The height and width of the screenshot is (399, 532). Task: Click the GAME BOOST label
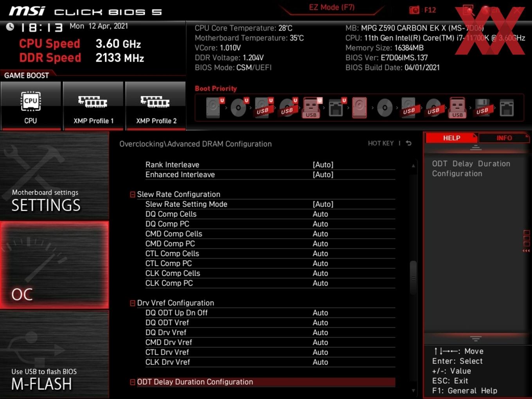(x=27, y=75)
